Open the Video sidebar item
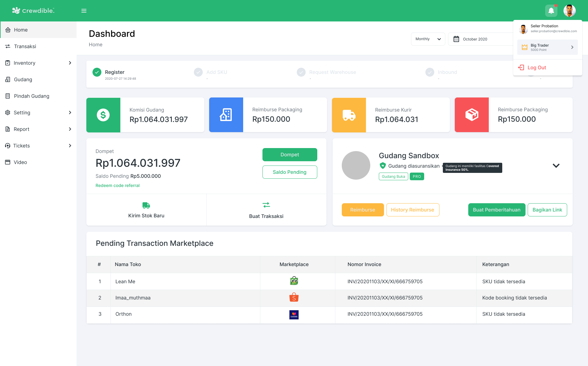The height and width of the screenshot is (366, 588). coord(20,162)
